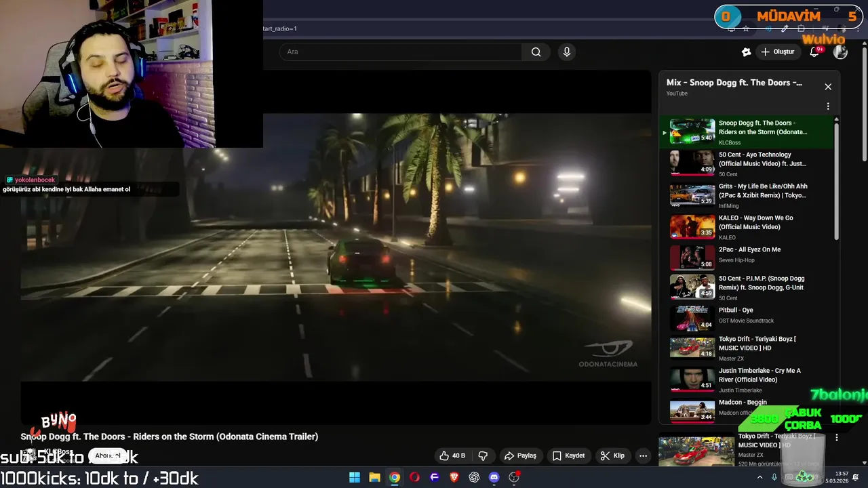Switch to Discord in taskbar
This screenshot has width=868, height=488.
(494, 477)
